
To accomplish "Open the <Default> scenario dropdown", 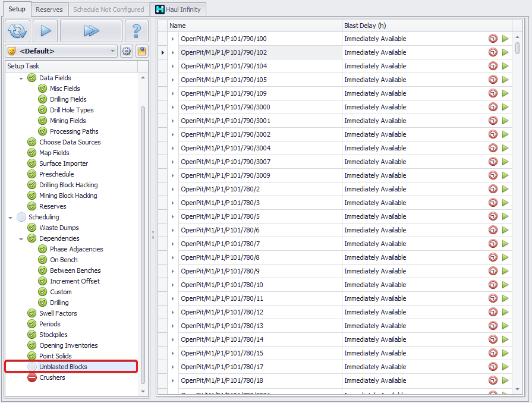I will [x=61, y=51].
